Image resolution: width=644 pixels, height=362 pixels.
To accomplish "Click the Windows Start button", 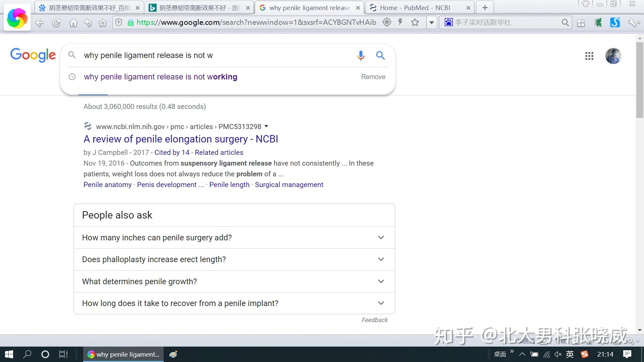I will [x=9, y=354].
